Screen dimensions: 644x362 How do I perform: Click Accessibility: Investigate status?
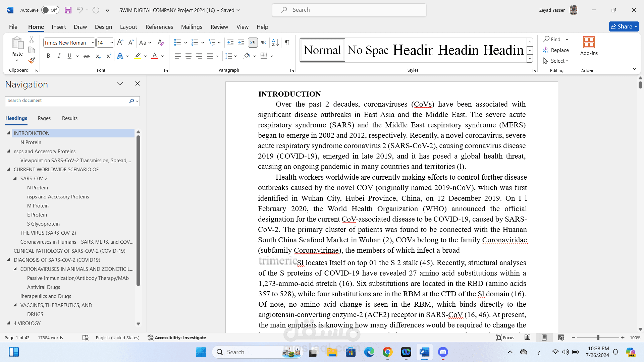tap(177, 338)
